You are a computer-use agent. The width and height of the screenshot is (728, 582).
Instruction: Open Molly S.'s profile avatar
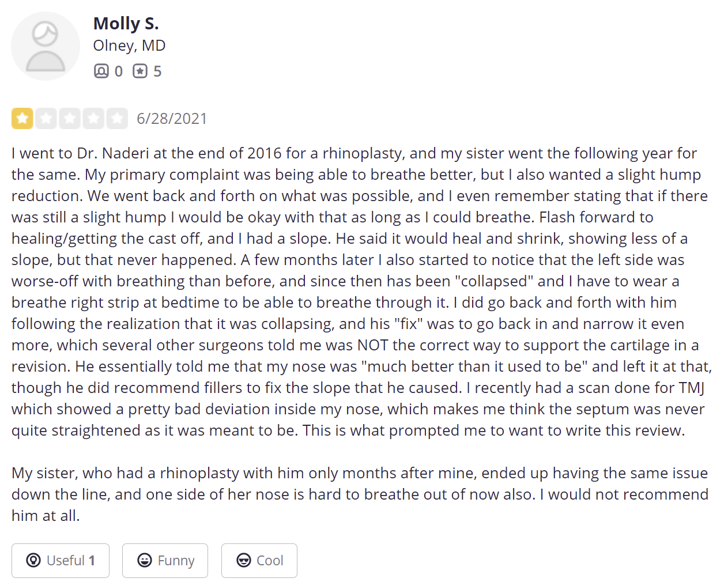tap(46, 46)
